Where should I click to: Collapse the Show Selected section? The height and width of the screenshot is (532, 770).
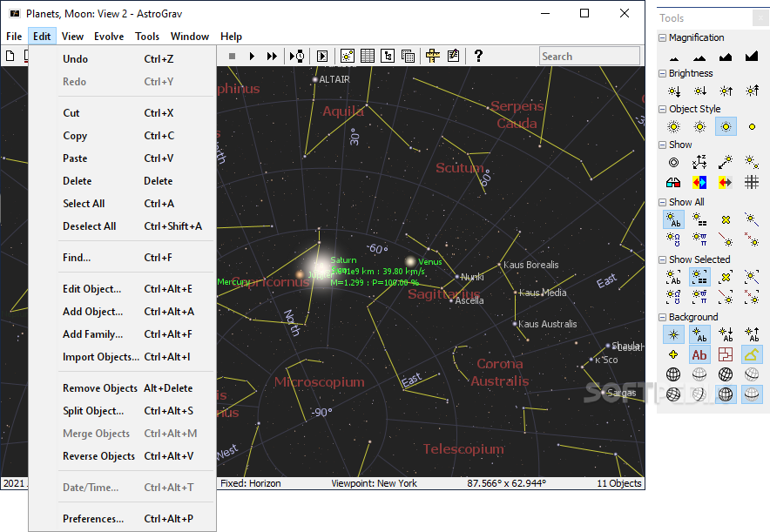(x=663, y=259)
